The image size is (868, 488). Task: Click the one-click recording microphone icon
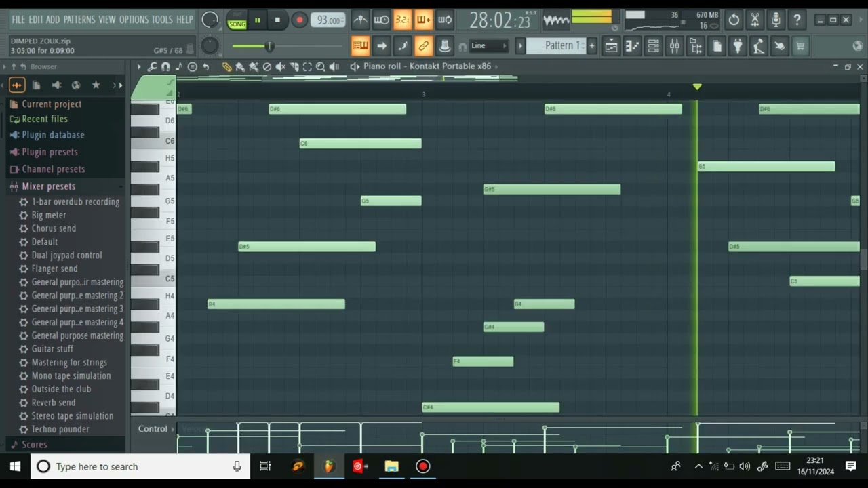776,20
